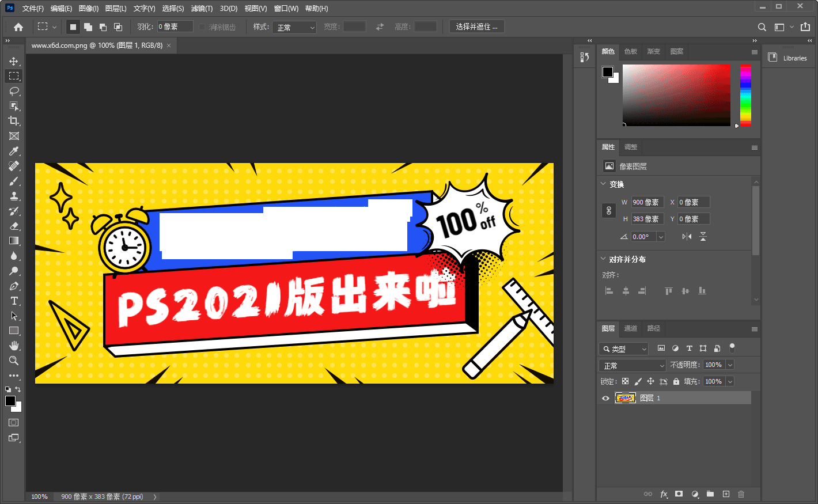Open 填充 fill dropdown arrow
Image resolution: width=818 pixels, height=504 pixels.
point(730,381)
